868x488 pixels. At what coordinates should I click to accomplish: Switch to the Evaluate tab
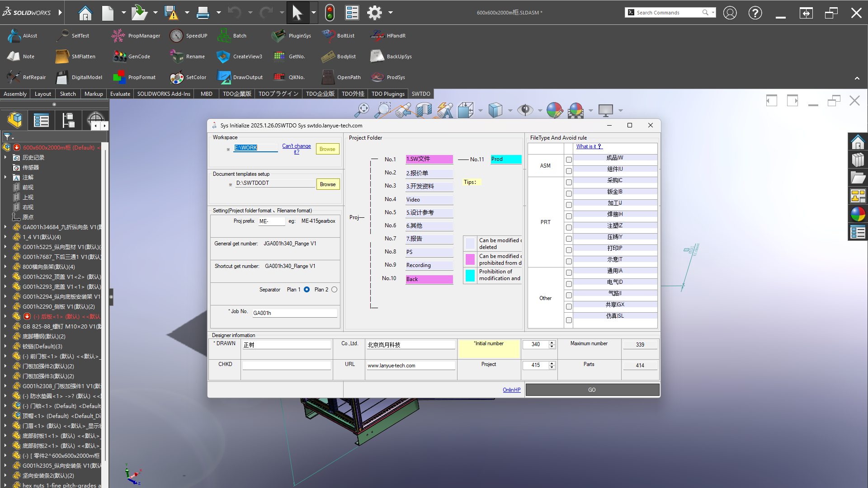point(120,94)
